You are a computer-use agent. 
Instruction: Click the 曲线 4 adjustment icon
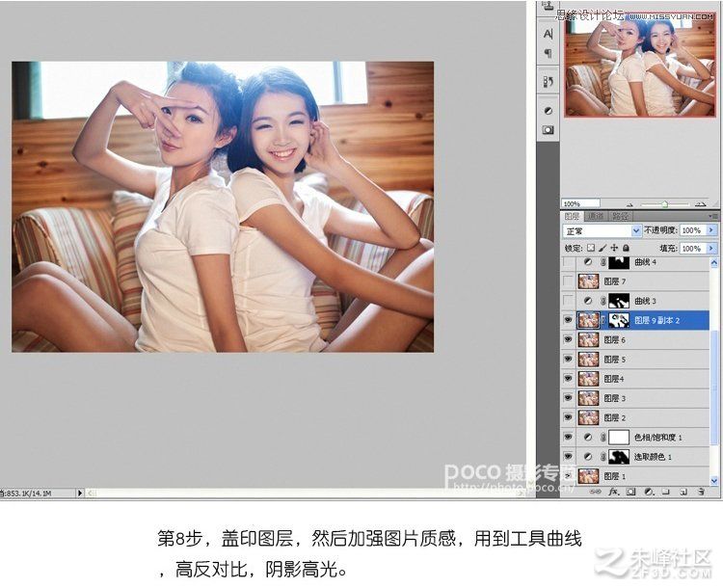(587, 262)
